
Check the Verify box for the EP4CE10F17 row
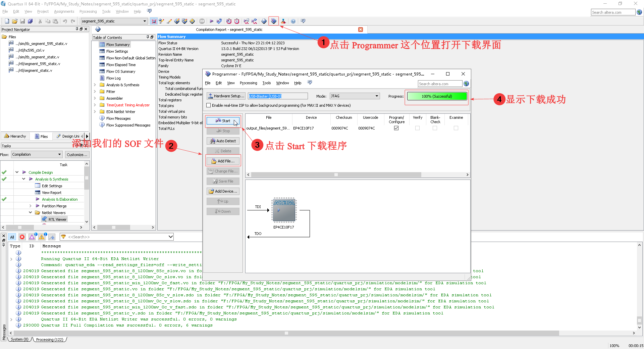click(418, 128)
